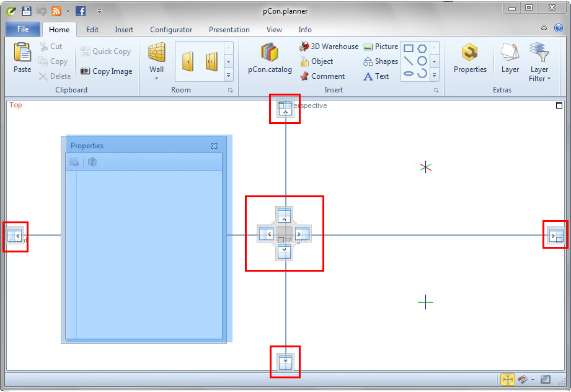Expand the Room gallery more arrow

(228, 76)
